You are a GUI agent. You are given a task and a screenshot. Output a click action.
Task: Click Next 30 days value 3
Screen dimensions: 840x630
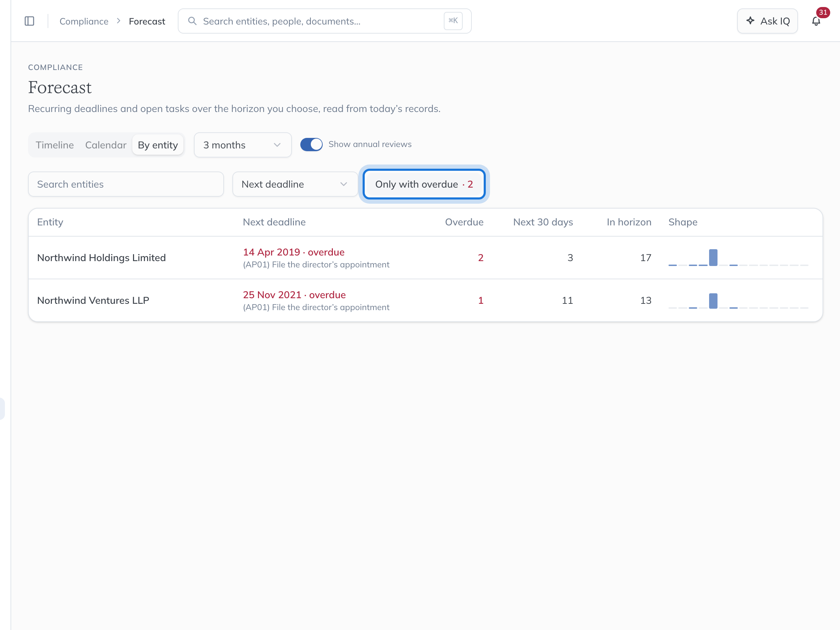pyautogui.click(x=570, y=258)
